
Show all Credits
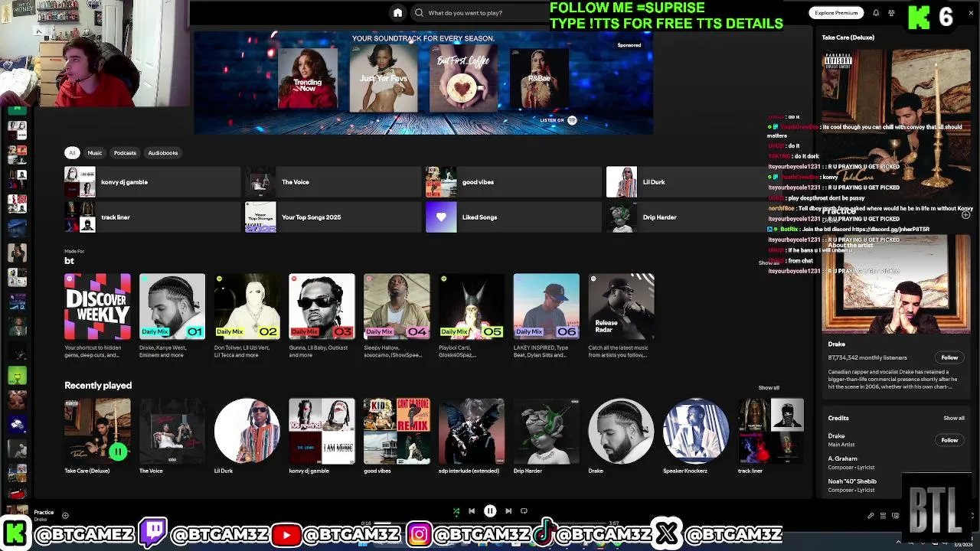(x=954, y=419)
